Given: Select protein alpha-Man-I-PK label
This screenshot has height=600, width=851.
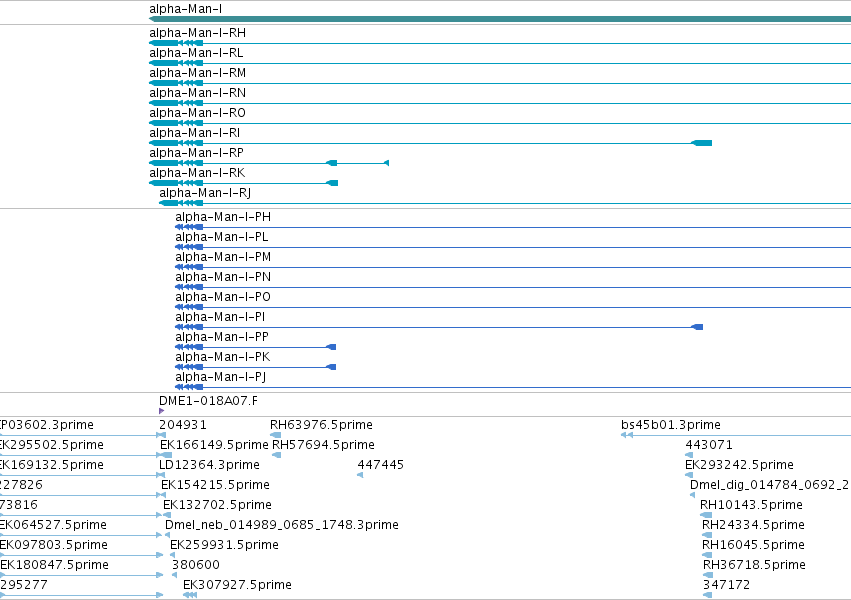Looking at the screenshot, I should [223, 358].
